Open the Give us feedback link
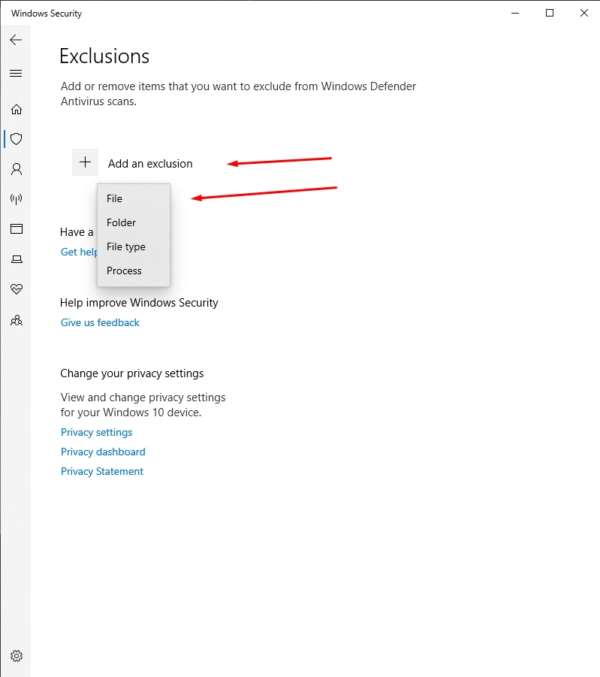 [x=100, y=323]
